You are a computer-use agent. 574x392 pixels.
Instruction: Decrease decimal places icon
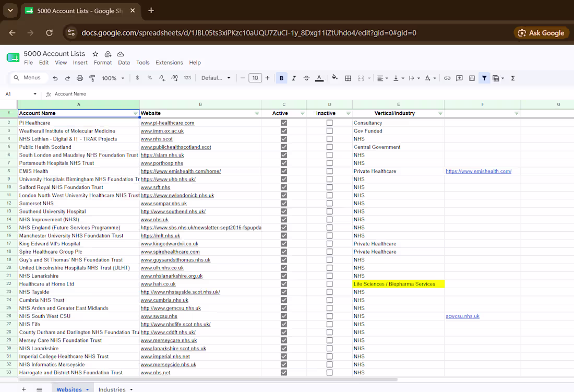[162, 78]
